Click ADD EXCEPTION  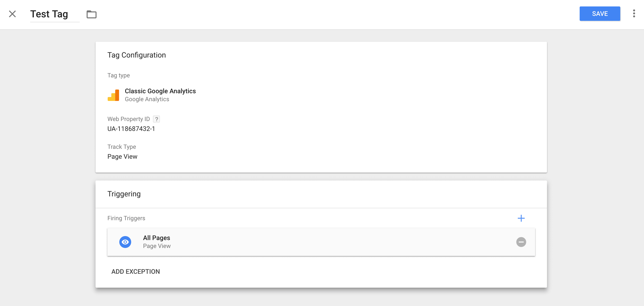pos(135,272)
